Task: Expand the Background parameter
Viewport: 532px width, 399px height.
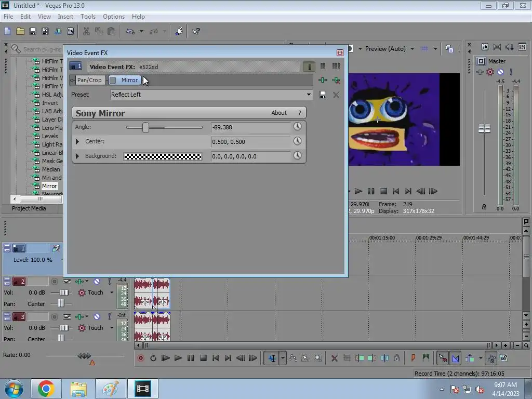Action: (x=77, y=156)
